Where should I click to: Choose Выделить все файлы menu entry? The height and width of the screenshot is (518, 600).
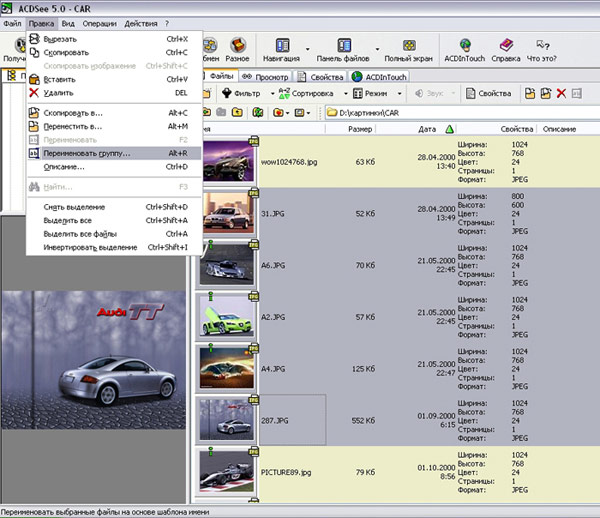(114, 234)
